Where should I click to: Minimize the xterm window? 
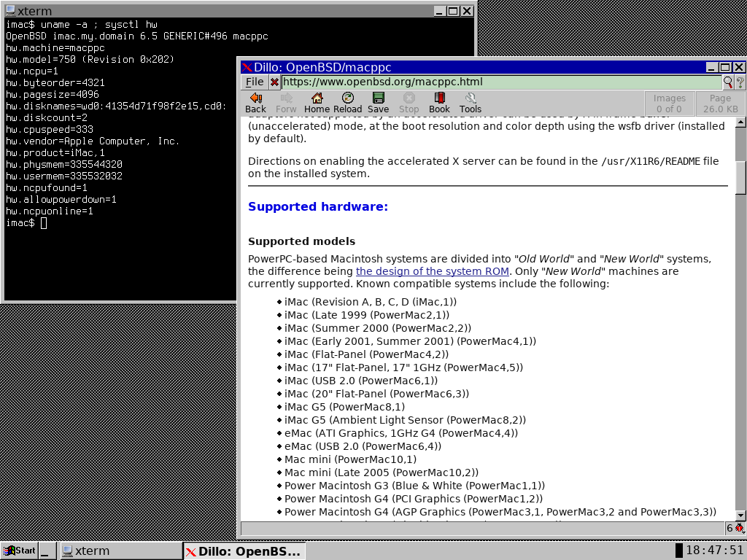(x=440, y=11)
